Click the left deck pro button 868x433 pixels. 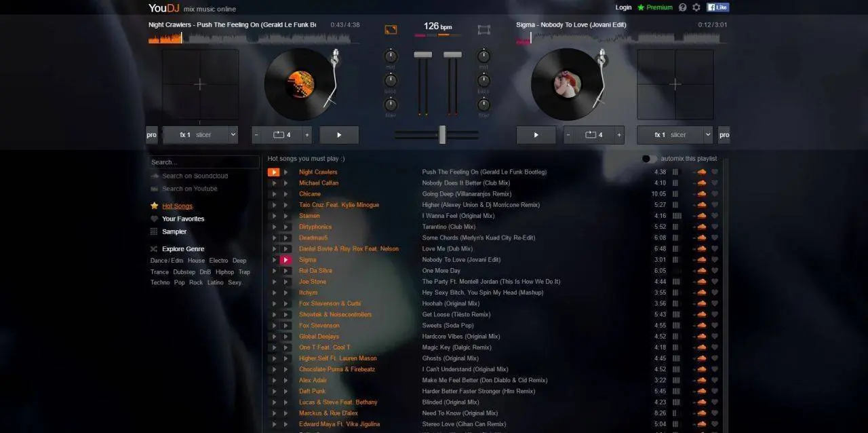click(151, 135)
